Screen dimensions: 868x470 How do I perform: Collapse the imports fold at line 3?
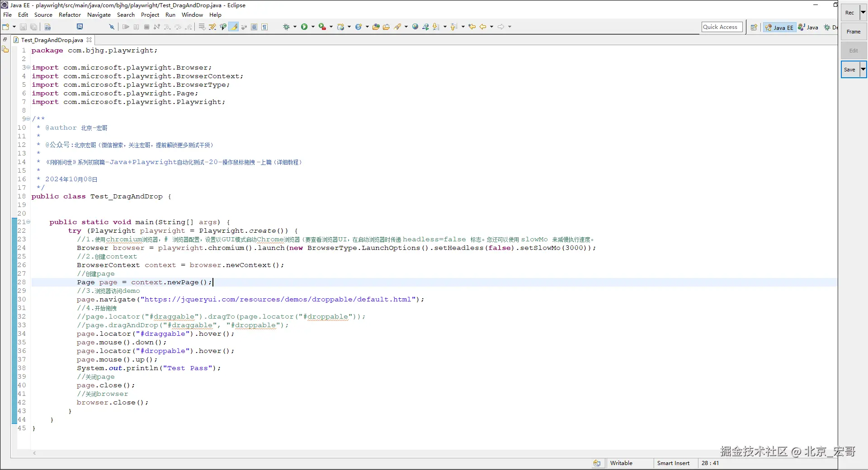tap(28, 67)
